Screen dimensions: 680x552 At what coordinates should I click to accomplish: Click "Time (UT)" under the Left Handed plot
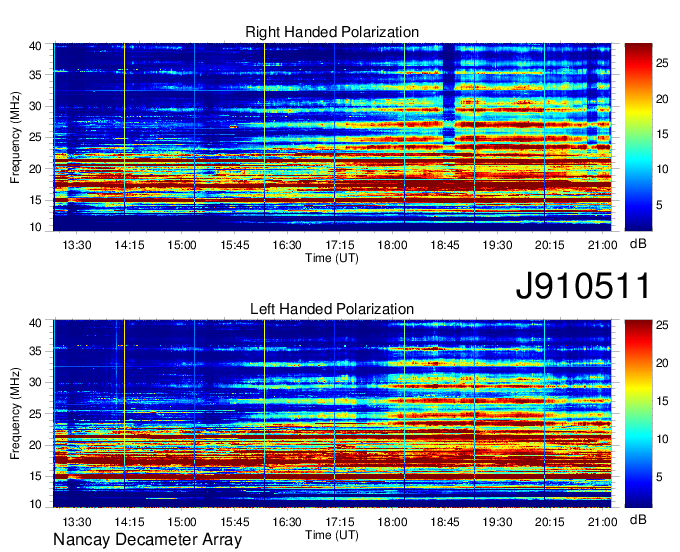click(332, 535)
